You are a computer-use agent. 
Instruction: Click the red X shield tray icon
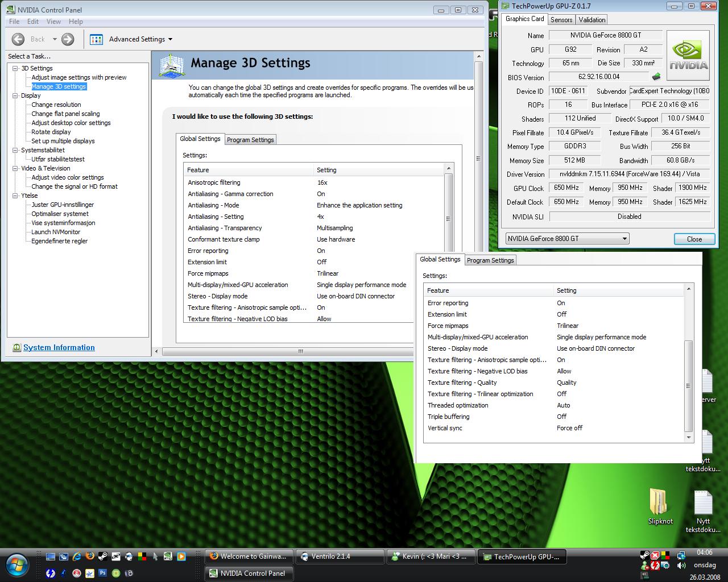[655, 555]
